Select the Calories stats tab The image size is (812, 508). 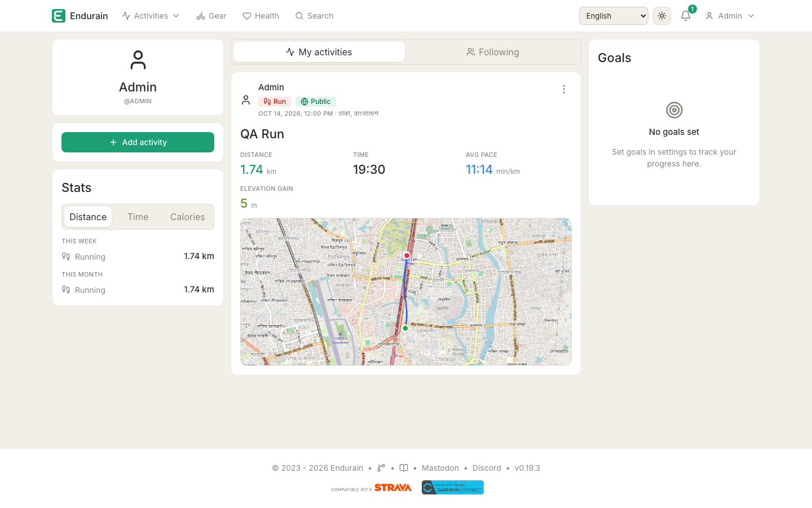188,217
